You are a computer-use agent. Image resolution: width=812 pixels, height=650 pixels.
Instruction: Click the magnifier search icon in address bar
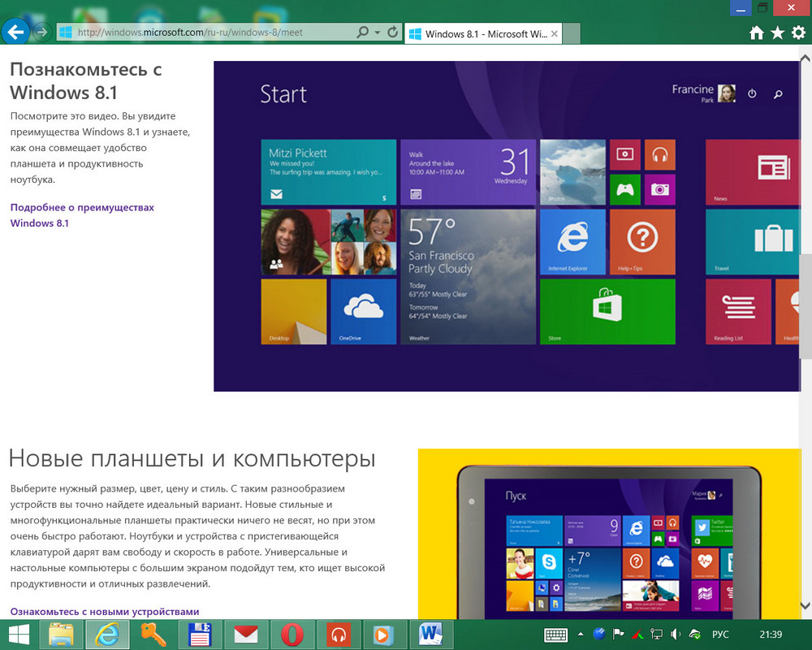362,32
